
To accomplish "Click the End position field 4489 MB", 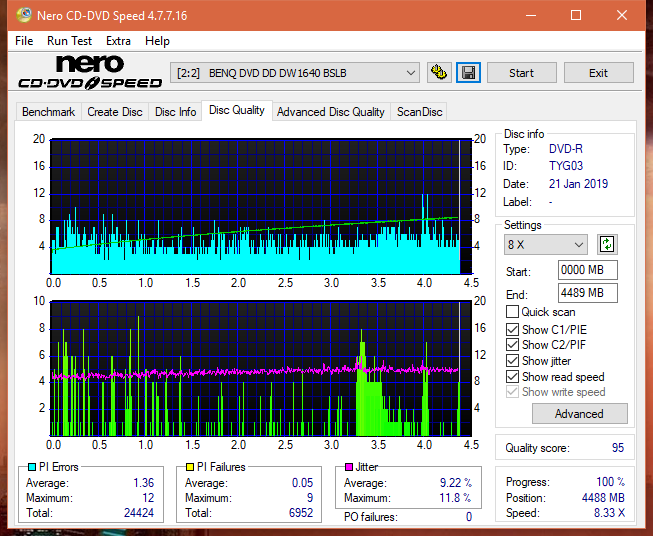I will point(587,293).
